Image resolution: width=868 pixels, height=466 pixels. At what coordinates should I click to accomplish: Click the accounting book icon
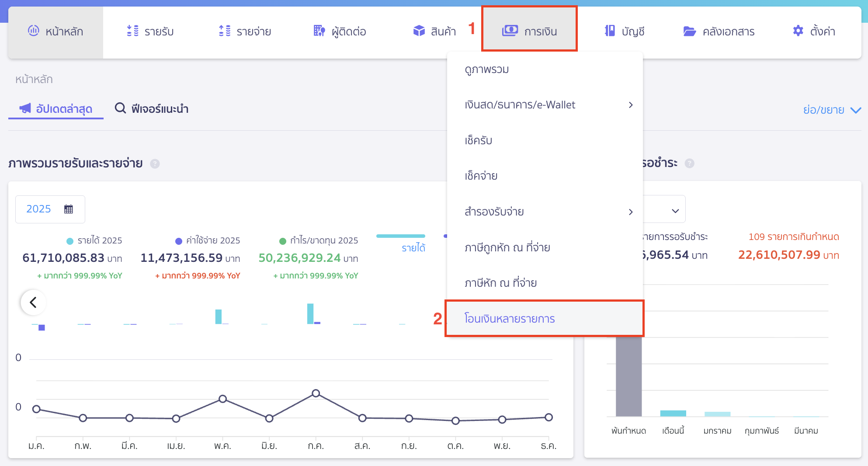click(x=610, y=31)
